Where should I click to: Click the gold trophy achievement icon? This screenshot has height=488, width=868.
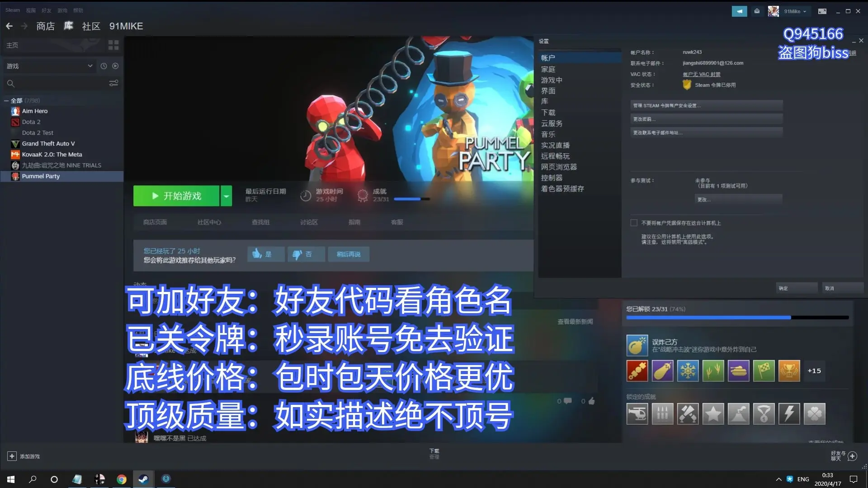click(789, 371)
